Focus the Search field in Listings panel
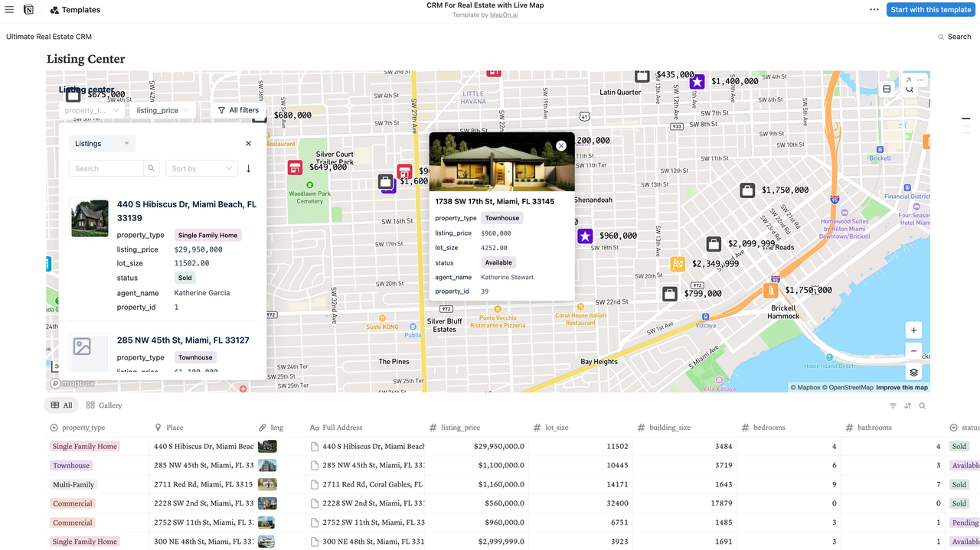This screenshot has width=980, height=550. pyautogui.click(x=106, y=168)
